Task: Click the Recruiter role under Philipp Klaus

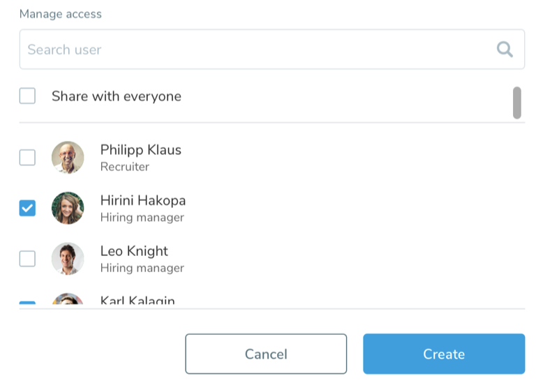Action: (124, 167)
